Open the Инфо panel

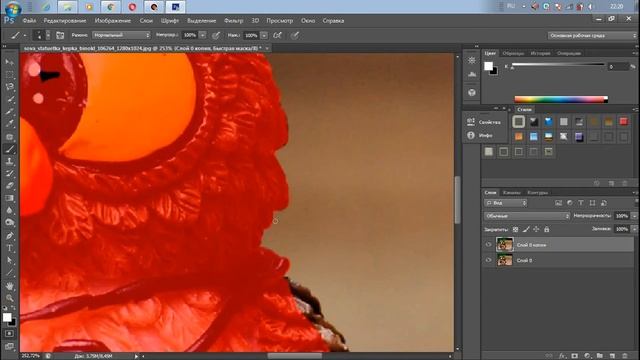click(480, 135)
